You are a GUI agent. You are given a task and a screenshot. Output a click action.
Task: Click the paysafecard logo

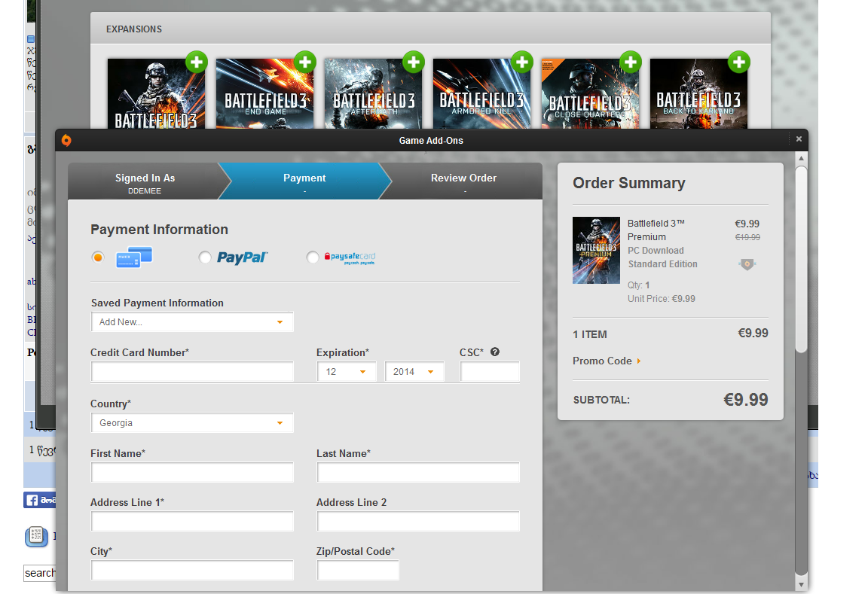click(x=350, y=257)
